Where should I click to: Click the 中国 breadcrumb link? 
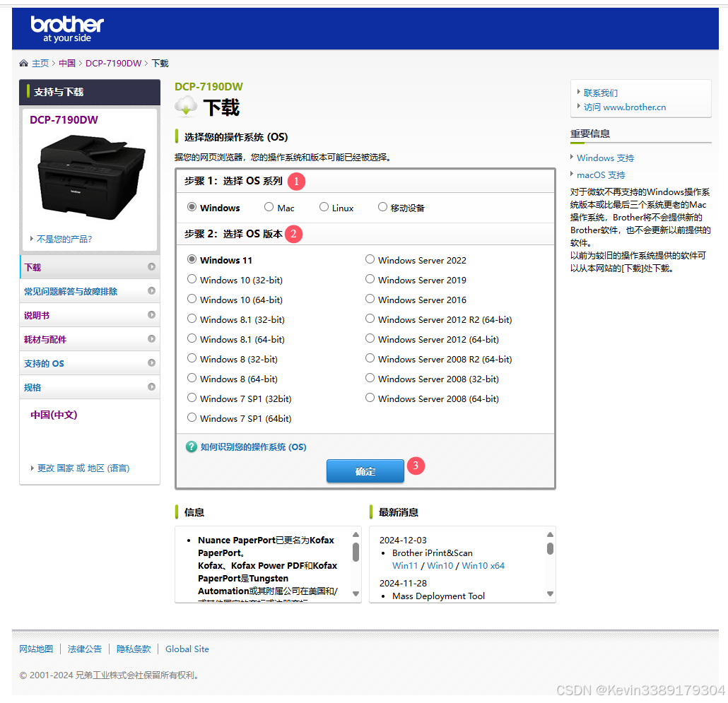[67, 63]
